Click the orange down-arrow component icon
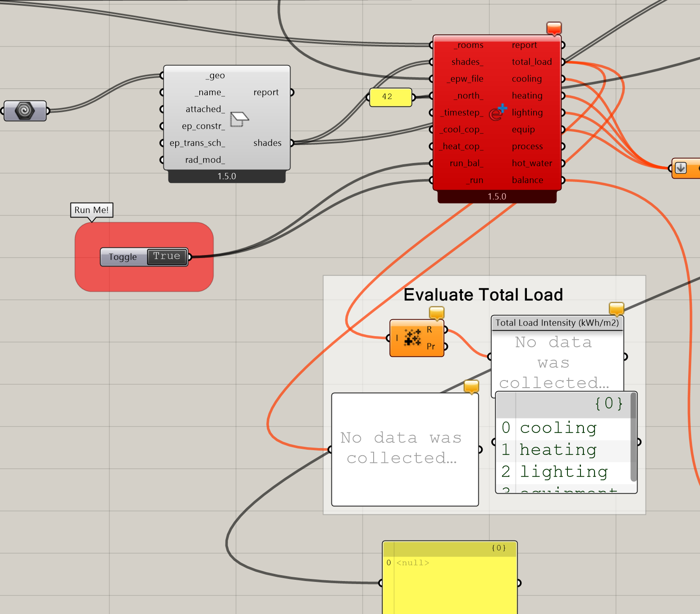 pos(681,168)
